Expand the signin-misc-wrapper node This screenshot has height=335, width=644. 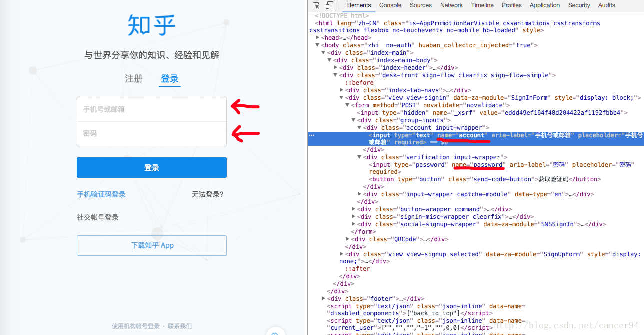coord(353,217)
